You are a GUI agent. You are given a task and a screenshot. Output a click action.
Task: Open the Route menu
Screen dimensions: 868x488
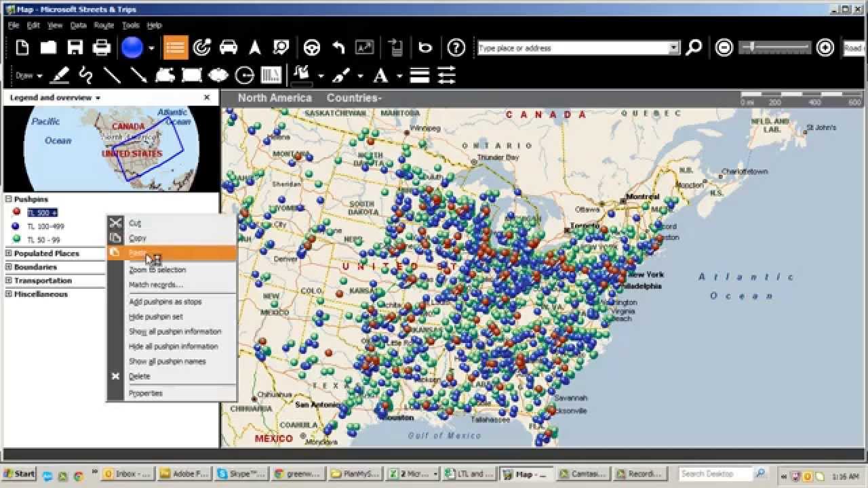point(104,25)
